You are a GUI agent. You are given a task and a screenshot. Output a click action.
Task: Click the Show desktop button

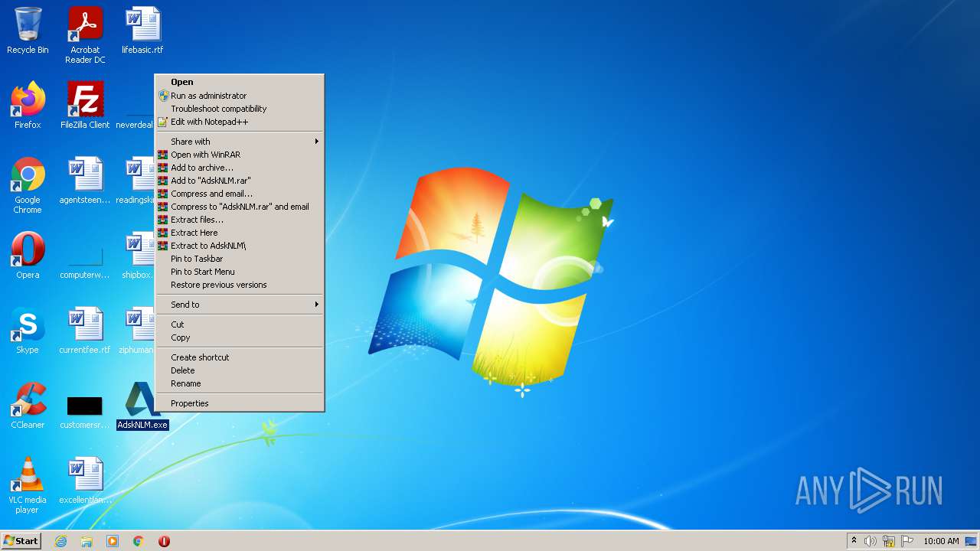[972, 541]
